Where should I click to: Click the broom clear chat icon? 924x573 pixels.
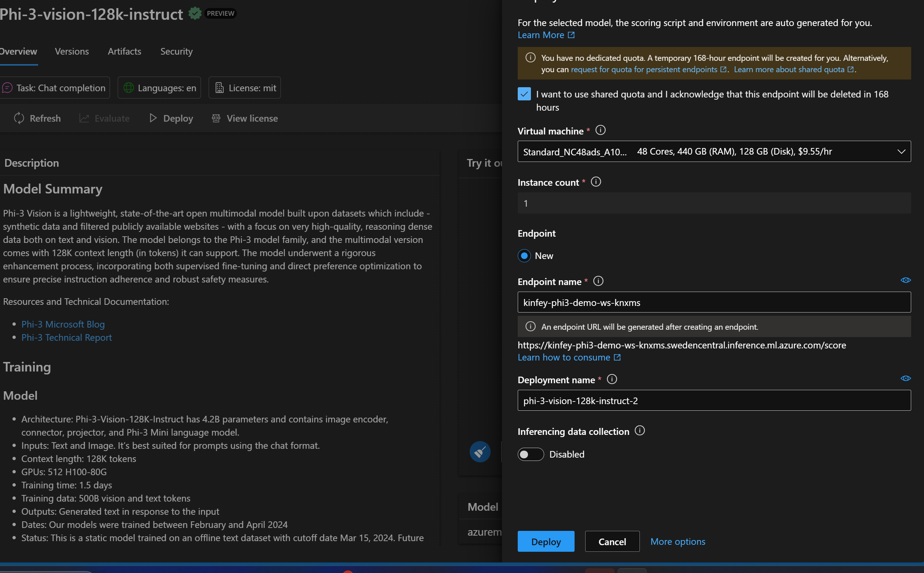480,452
